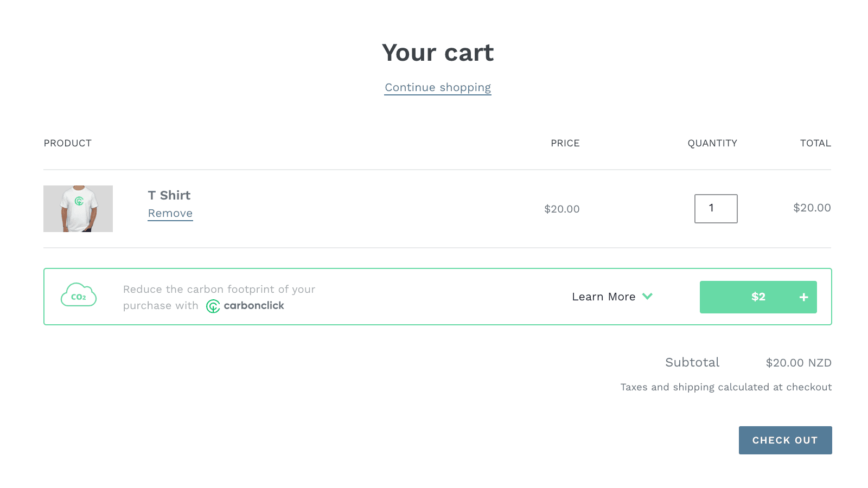
Task: Click the TOTAL column header
Action: click(815, 143)
